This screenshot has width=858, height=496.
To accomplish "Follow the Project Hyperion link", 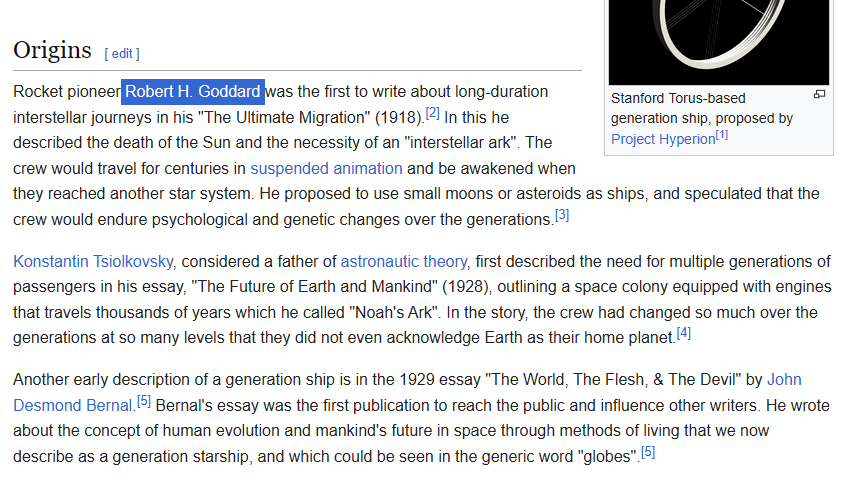I will click(x=663, y=139).
